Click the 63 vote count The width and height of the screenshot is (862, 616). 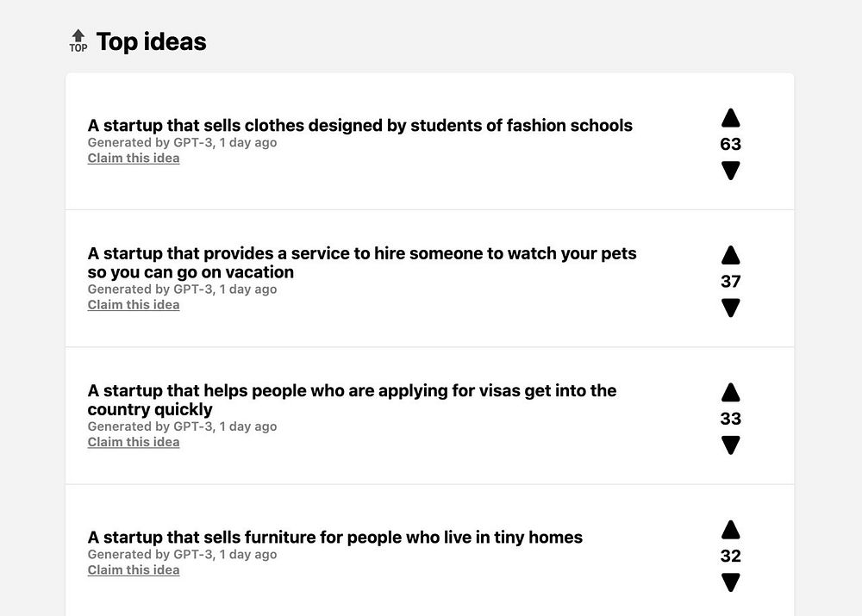(730, 145)
